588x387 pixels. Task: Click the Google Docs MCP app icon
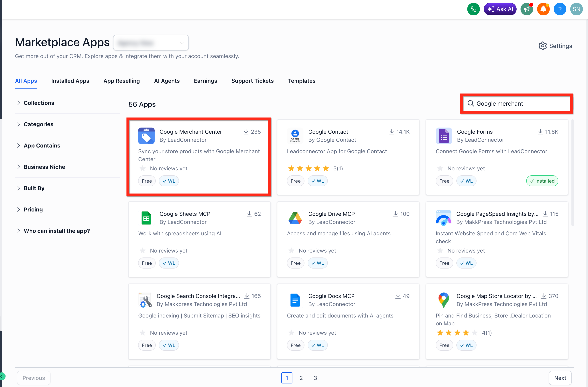coord(295,300)
